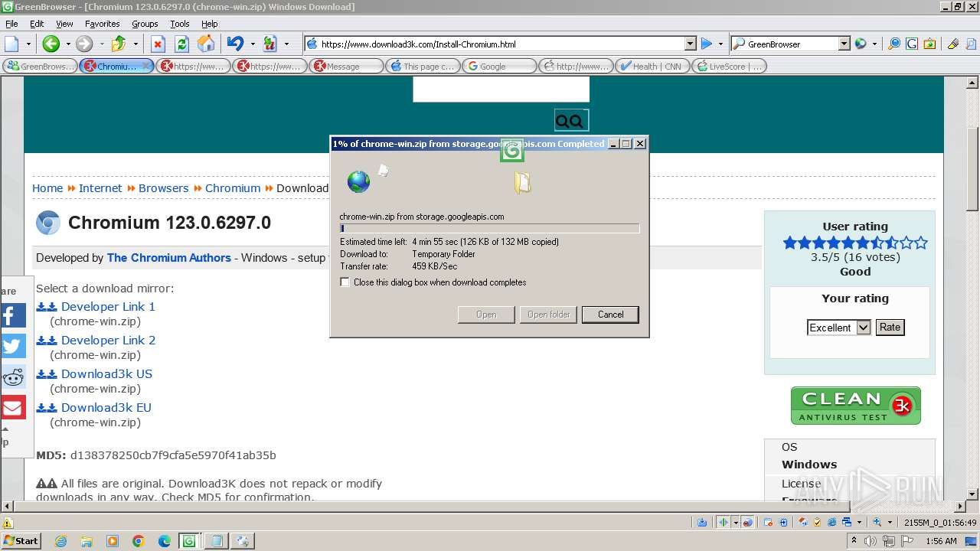Open the Groups menu
Viewport: 980px width, 551px height.
(145, 24)
